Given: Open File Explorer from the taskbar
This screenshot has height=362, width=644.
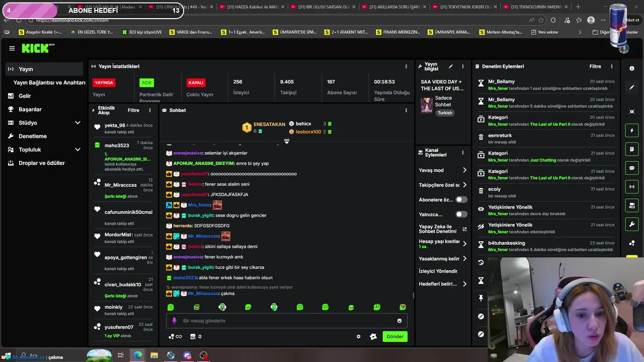Looking at the screenshot, I should tap(154, 355).
